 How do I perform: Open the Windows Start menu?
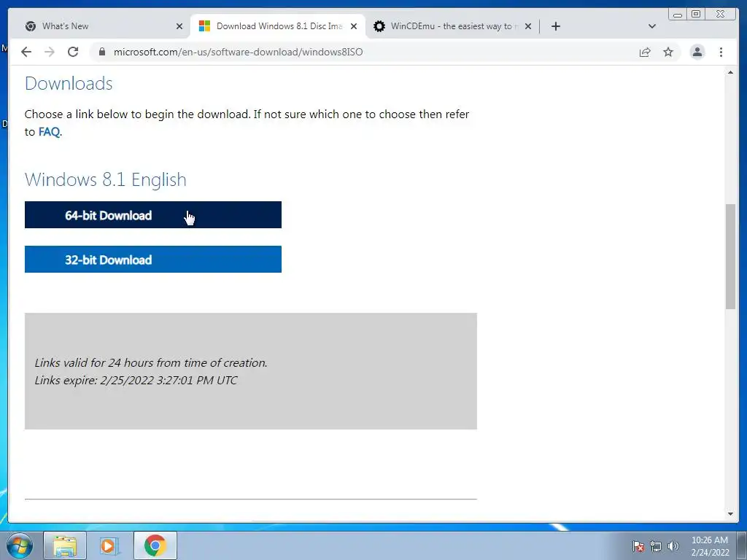(x=20, y=545)
